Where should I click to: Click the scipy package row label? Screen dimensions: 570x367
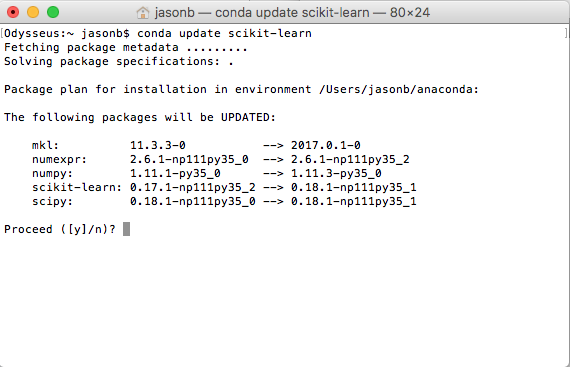(x=52, y=202)
